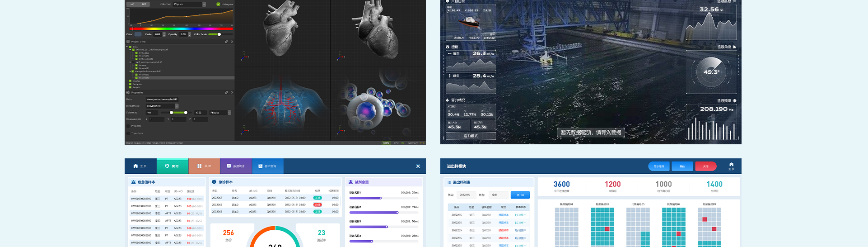Click the 设备名称2 reagent progress bar
The height and width of the screenshot is (247, 868).
click(384, 212)
